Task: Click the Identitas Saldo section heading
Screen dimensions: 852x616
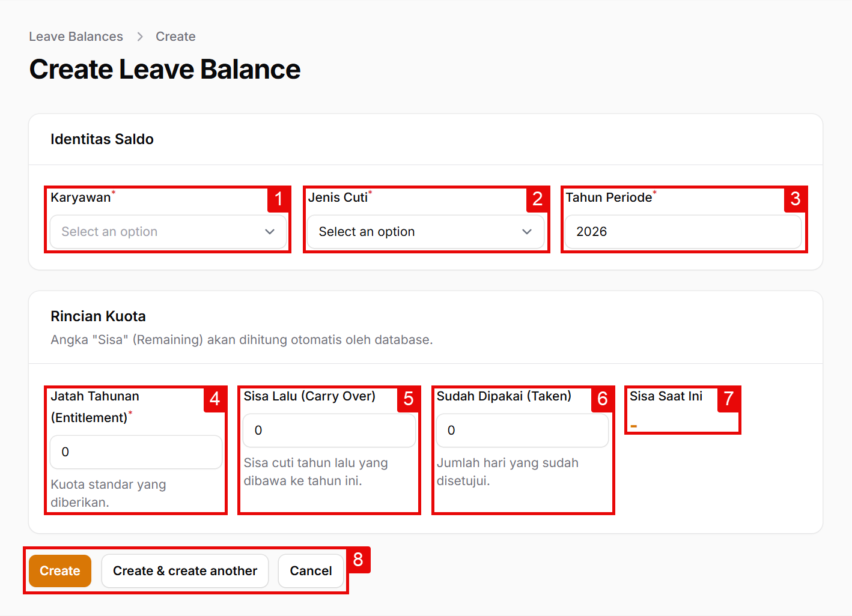Action: pyautogui.click(x=102, y=139)
